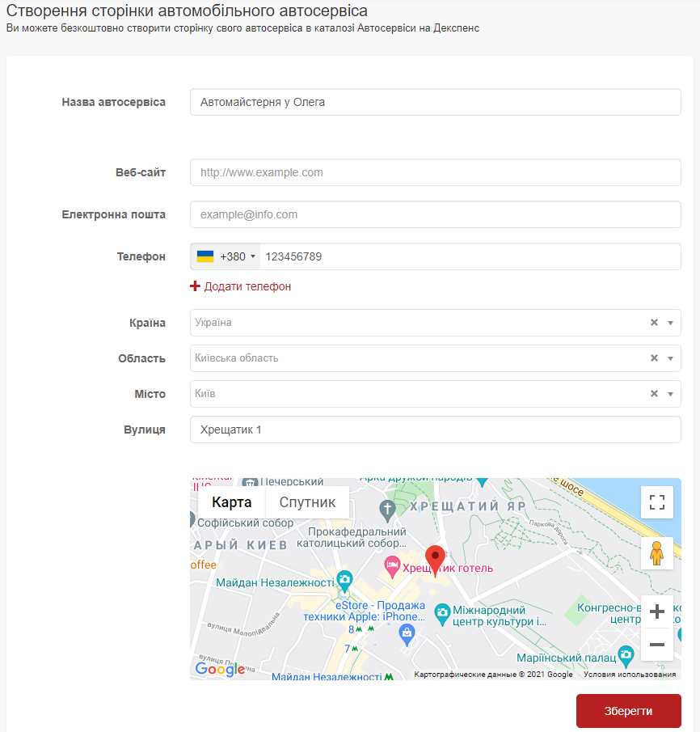The height and width of the screenshot is (732, 700).
Task: Click the red location pin marker
Action: click(435, 558)
